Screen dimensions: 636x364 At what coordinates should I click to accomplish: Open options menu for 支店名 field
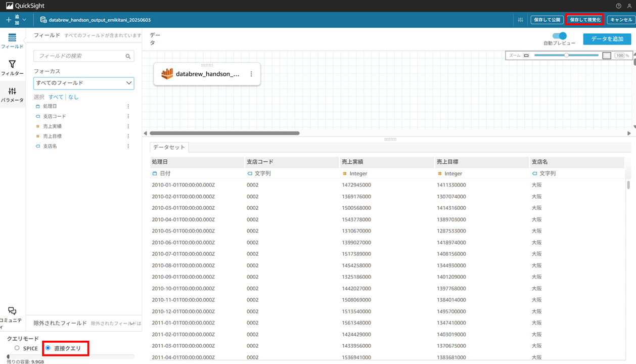point(128,146)
